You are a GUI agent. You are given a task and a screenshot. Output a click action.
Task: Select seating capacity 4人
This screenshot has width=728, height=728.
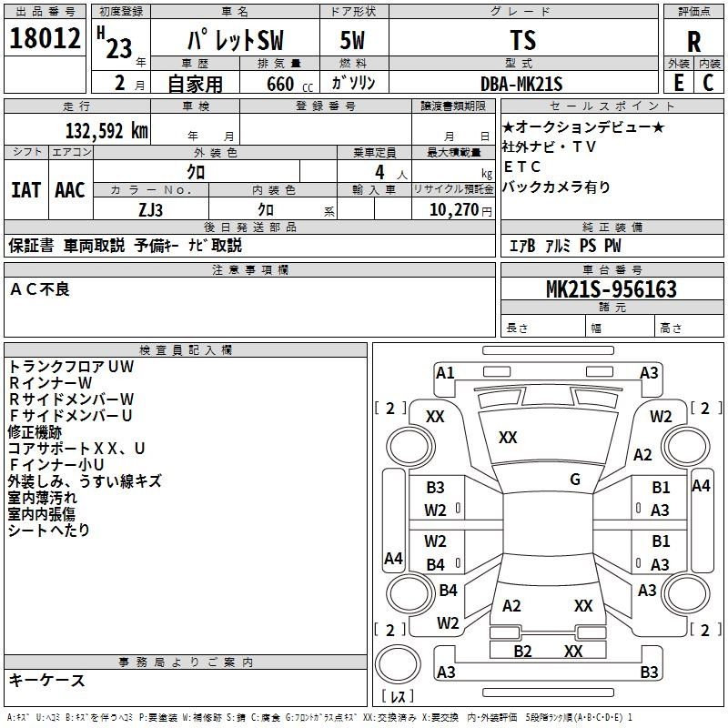coord(391,173)
